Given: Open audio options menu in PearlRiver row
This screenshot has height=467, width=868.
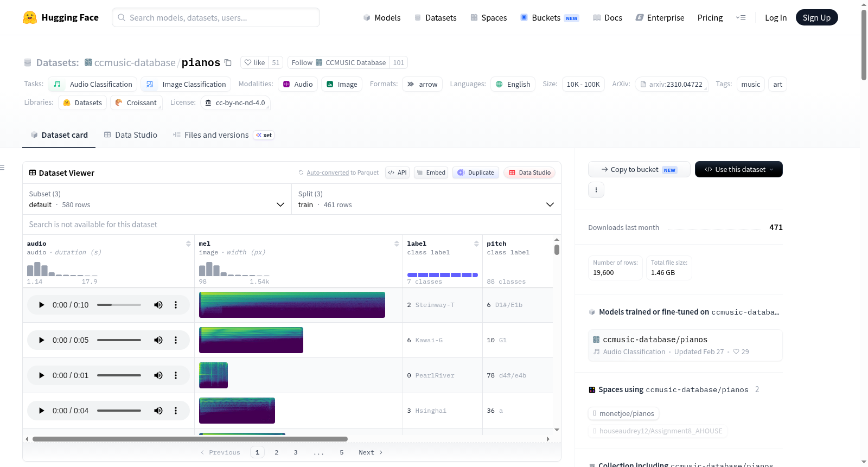Looking at the screenshot, I should pos(176,375).
